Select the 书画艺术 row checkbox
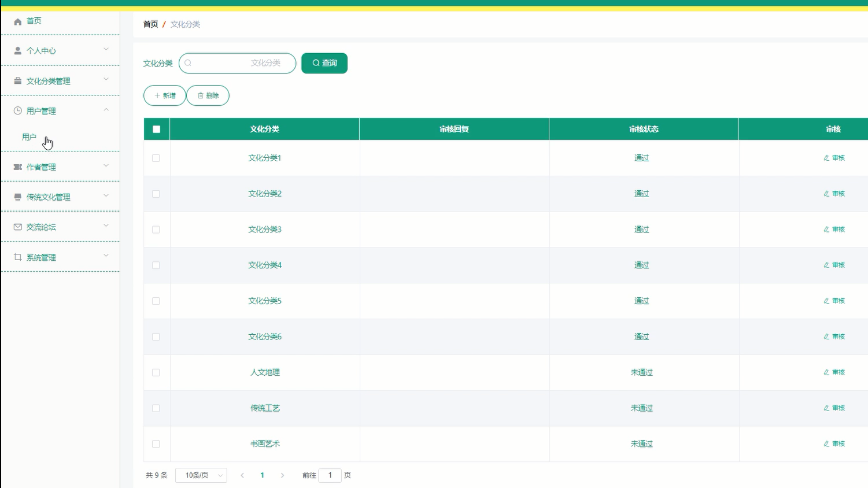Screen dimensions: 868x488 click(156, 444)
